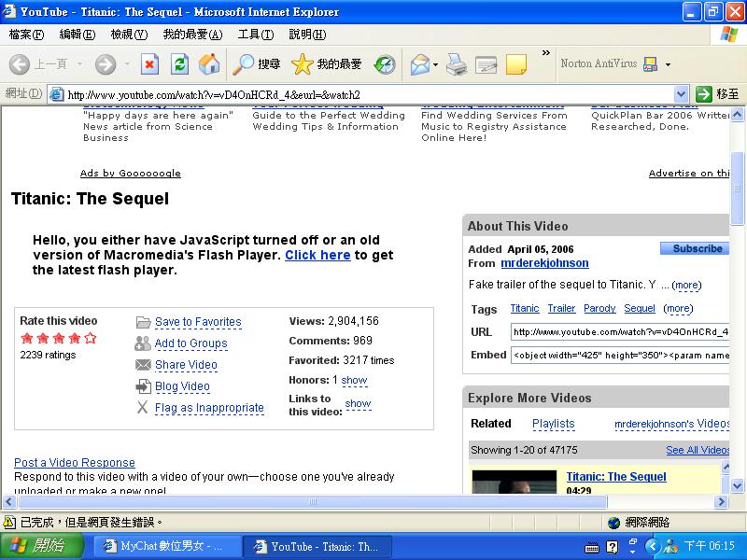747x560 pixels.
Task: Open the Mail button dropdown arrow
Action: click(435, 64)
